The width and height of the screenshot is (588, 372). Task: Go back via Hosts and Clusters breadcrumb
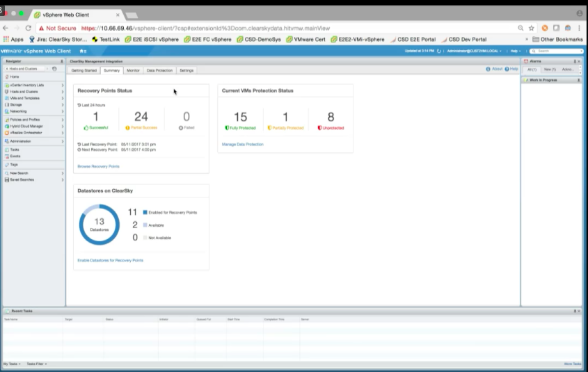23,69
